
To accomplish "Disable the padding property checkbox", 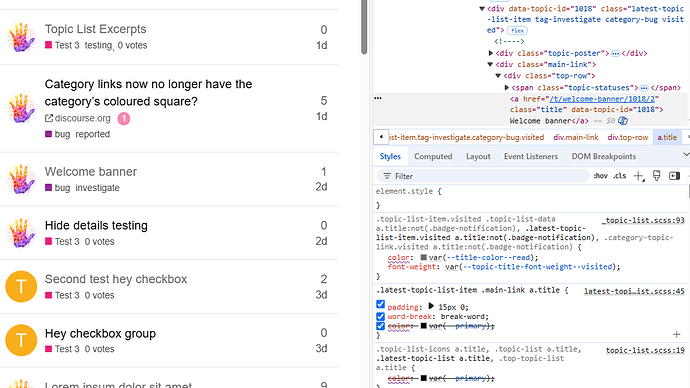I will point(381,304).
